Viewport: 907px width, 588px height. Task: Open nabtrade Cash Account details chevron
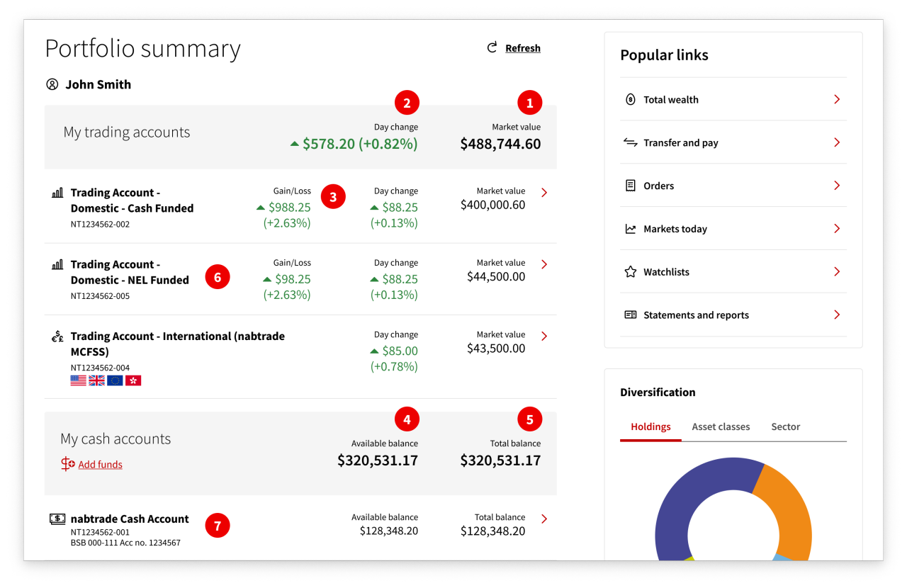coord(543,519)
